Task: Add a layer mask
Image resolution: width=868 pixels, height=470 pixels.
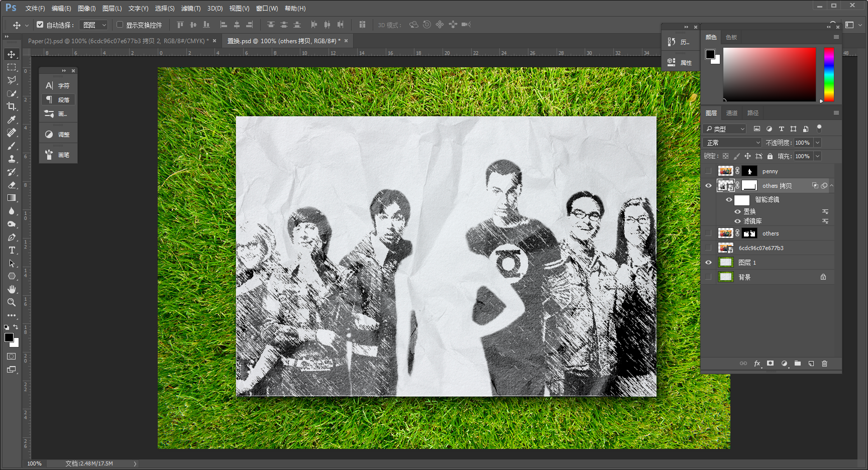Action: pyautogui.click(x=770, y=364)
